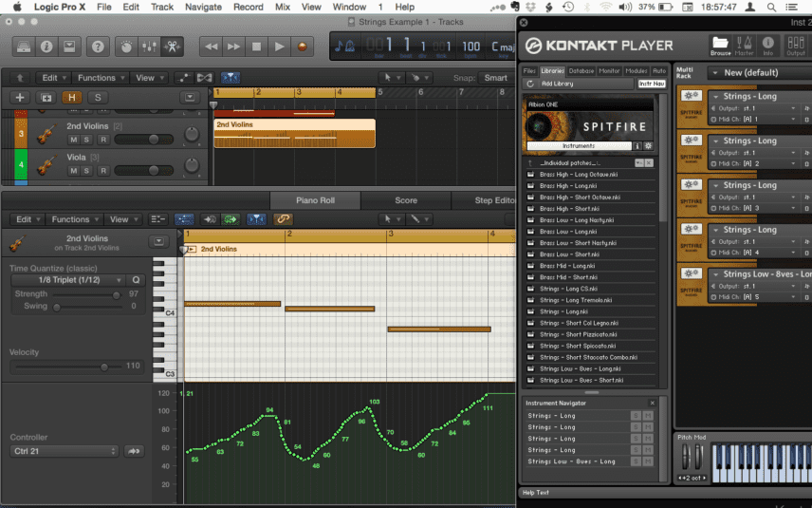The width and height of the screenshot is (812, 508).
Task: Solo the Viola track
Action: (x=86, y=171)
